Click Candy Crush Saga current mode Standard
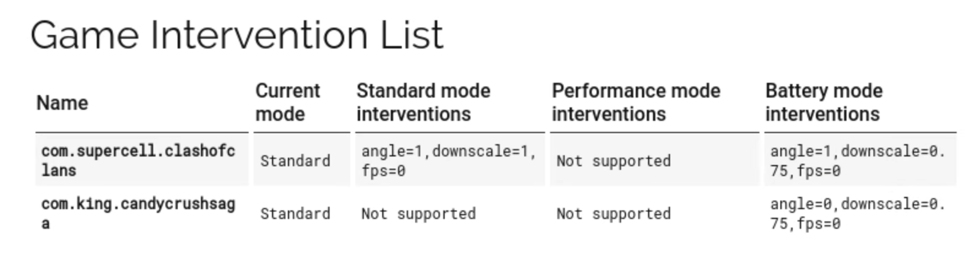 295,213
